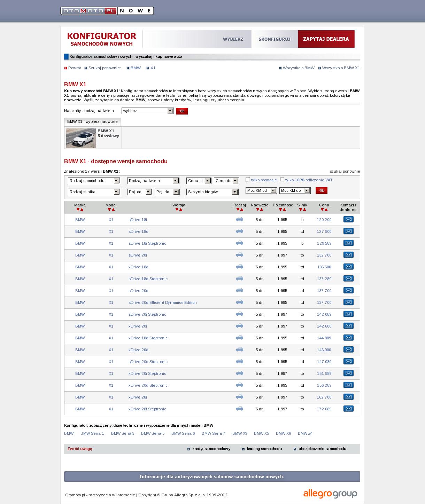The width and height of the screenshot is (425, 504).
Task: Sort Cena column ascending arrow
Action: point(326,210)
